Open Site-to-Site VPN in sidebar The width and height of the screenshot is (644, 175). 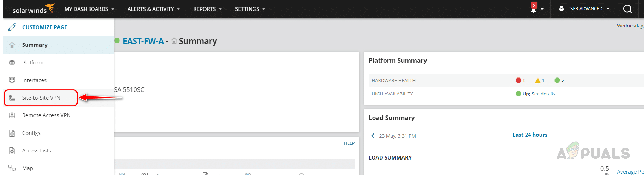click(x=41, y=98)
